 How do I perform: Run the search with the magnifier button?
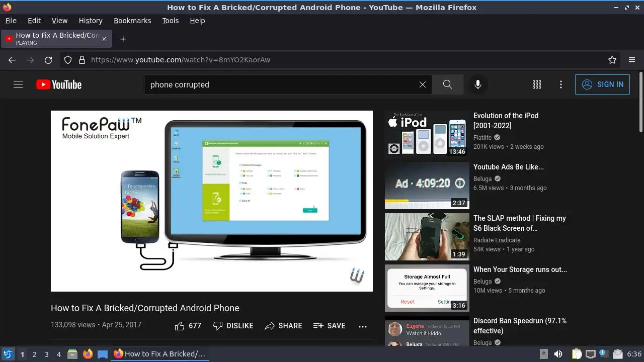coord(448,84)
